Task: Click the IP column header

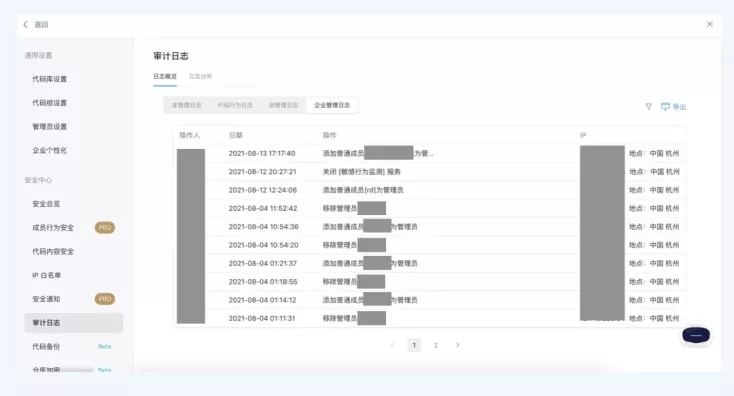Action: [583, 135]
